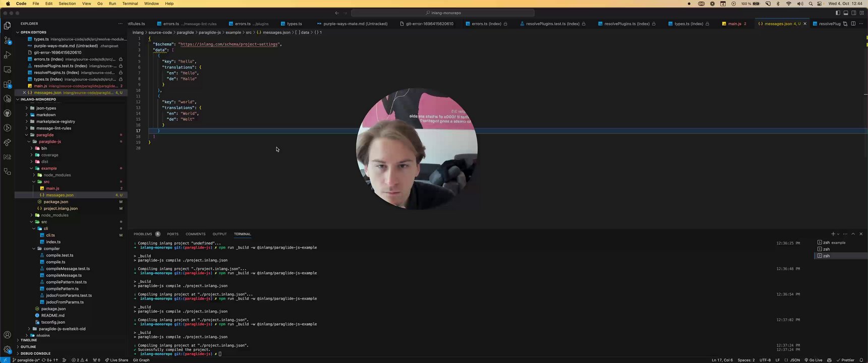Open project.inlang.json in explorer
The image size is (868, 363).
61,208
